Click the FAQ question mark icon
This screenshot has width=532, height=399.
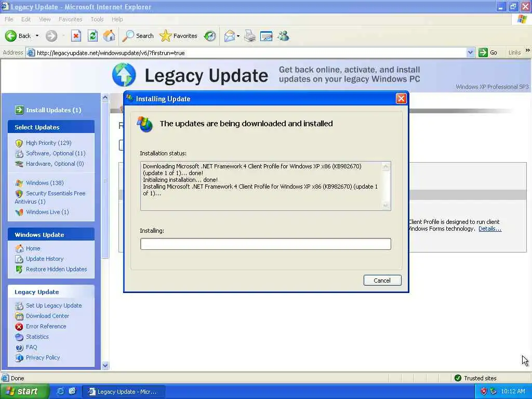click(x=19, y=348)
